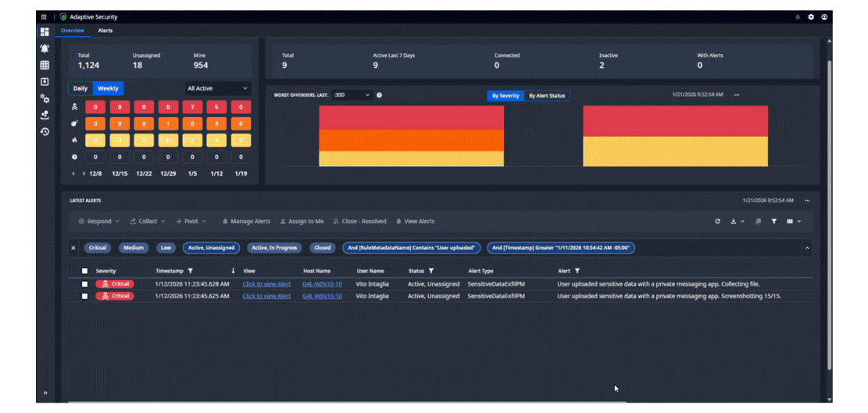Switch alert counts to Daily view
The height and width of the screenshot is (413, 868).
[80, 88]
